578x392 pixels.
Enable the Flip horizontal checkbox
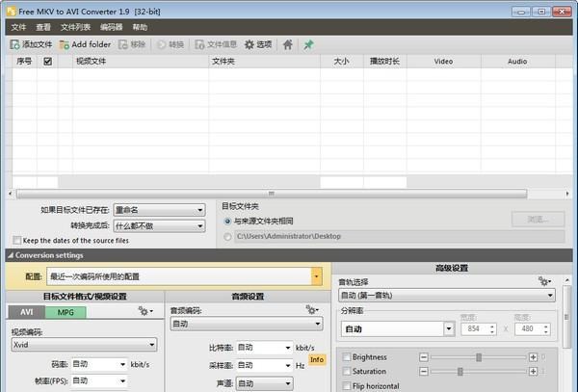(347, 386)
